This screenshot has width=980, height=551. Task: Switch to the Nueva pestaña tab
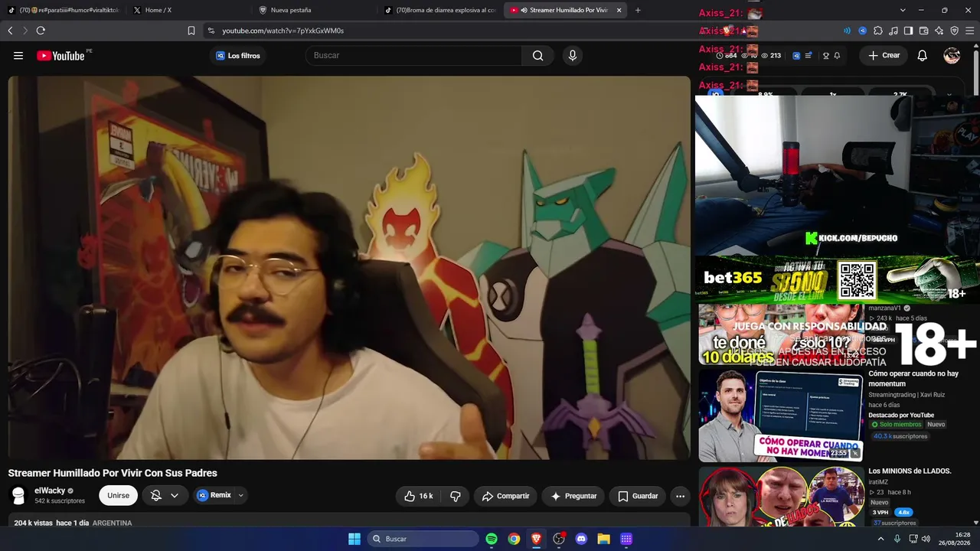(x=312, y=10)
